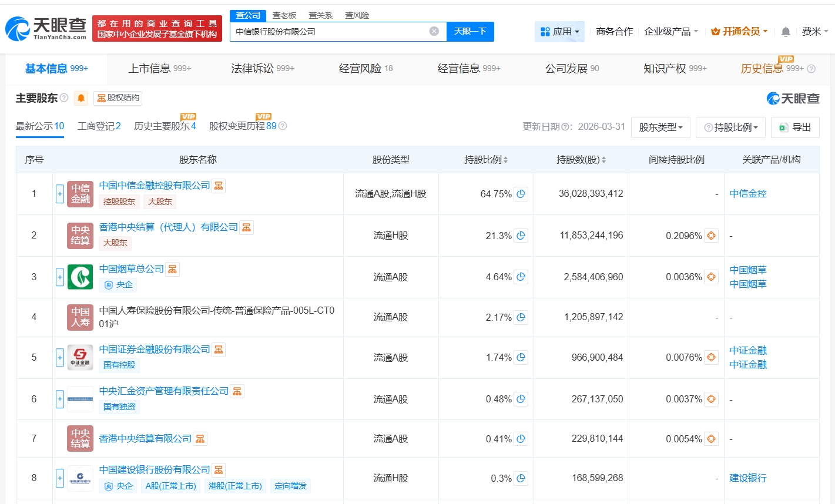
Task: Open equity structure chart for 香港中央结算（代理人）有限公司
Action: pyautogui.click(x=247, y=227)
